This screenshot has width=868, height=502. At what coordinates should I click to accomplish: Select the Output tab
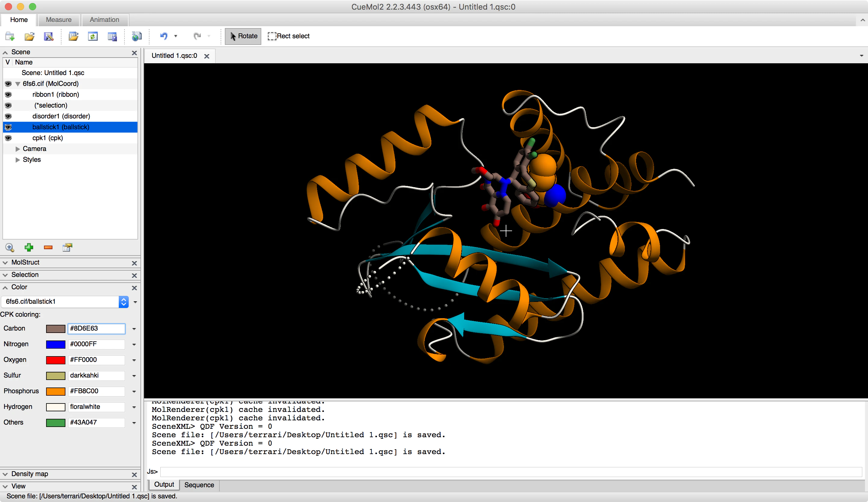click(164, 485)
